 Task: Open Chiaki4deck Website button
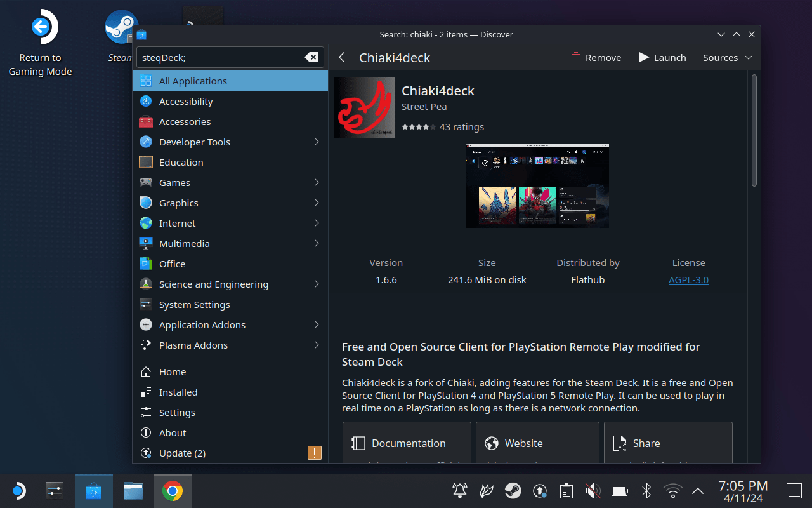[x=537, y=443]
